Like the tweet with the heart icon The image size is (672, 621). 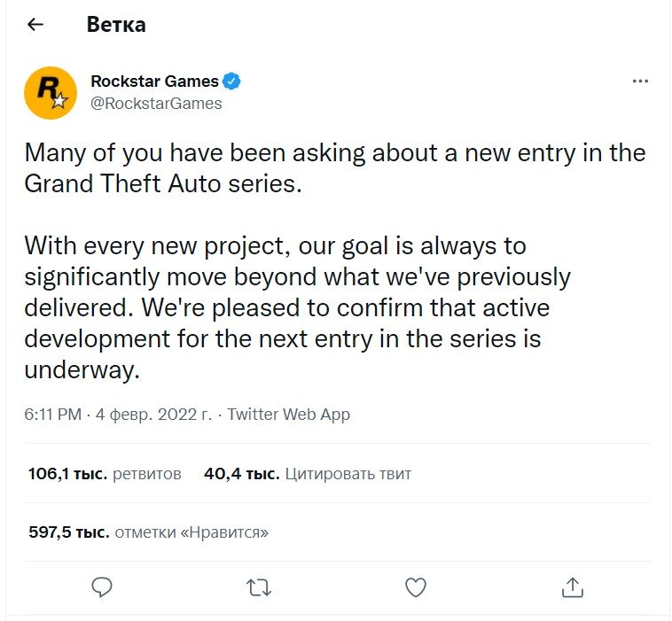click(415, 586)
